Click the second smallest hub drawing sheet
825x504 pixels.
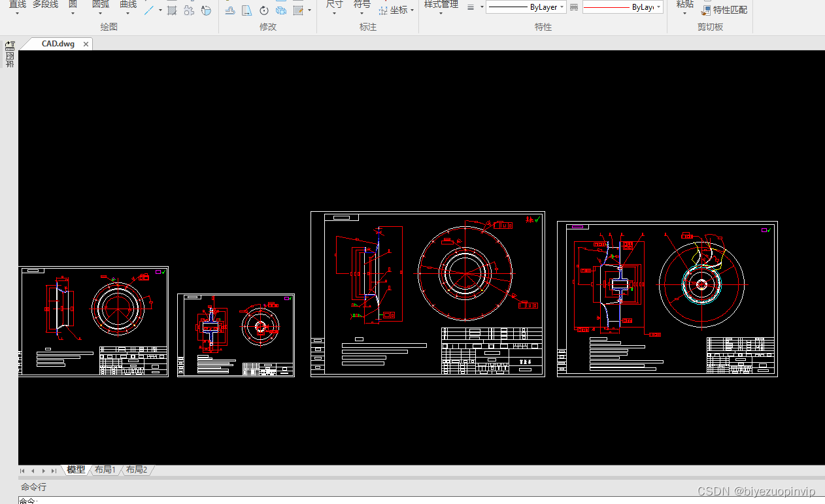tap(236, 335)
